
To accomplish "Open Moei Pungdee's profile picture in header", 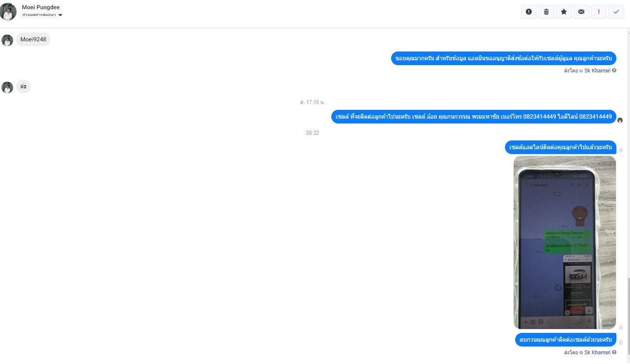I will (x=8, y=12).
